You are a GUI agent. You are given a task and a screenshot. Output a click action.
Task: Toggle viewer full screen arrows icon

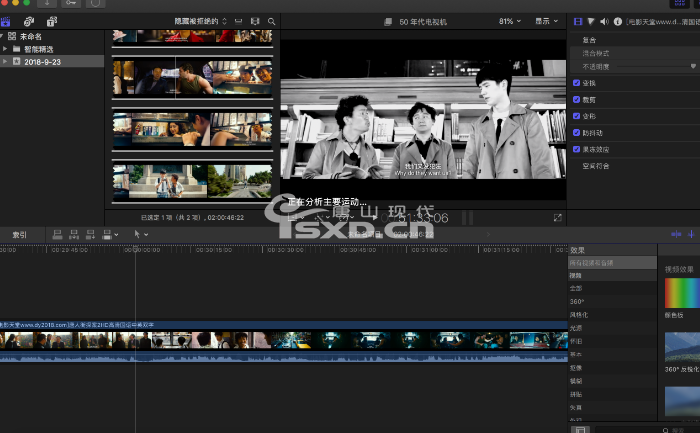[x=558, y=217]
